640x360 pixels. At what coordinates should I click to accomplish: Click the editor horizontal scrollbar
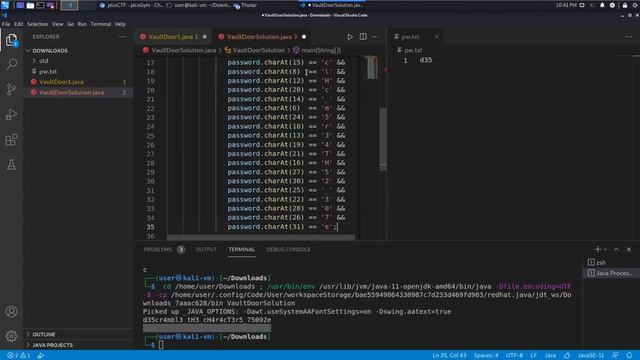261,237
